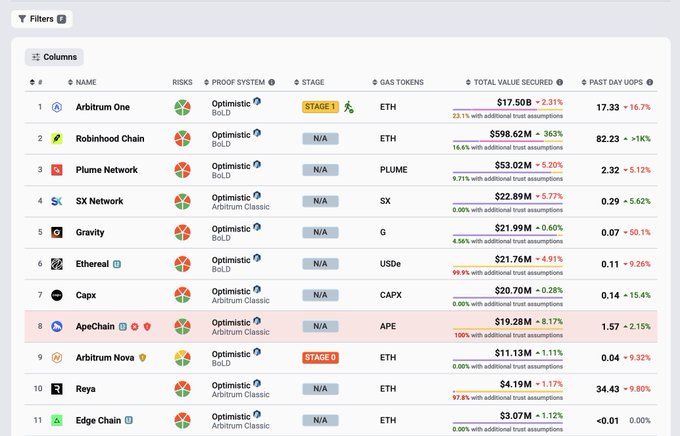The width and height of the screenshot is (680, 436).
Task: Click the Capx name text
Action: click(86, 295)
